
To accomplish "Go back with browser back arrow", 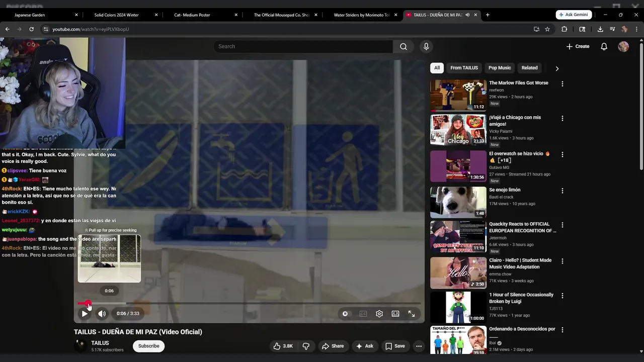I will click(x=7, y=29).
